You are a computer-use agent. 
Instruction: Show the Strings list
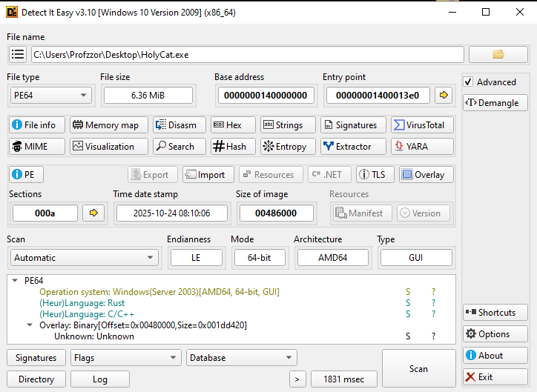288,124
